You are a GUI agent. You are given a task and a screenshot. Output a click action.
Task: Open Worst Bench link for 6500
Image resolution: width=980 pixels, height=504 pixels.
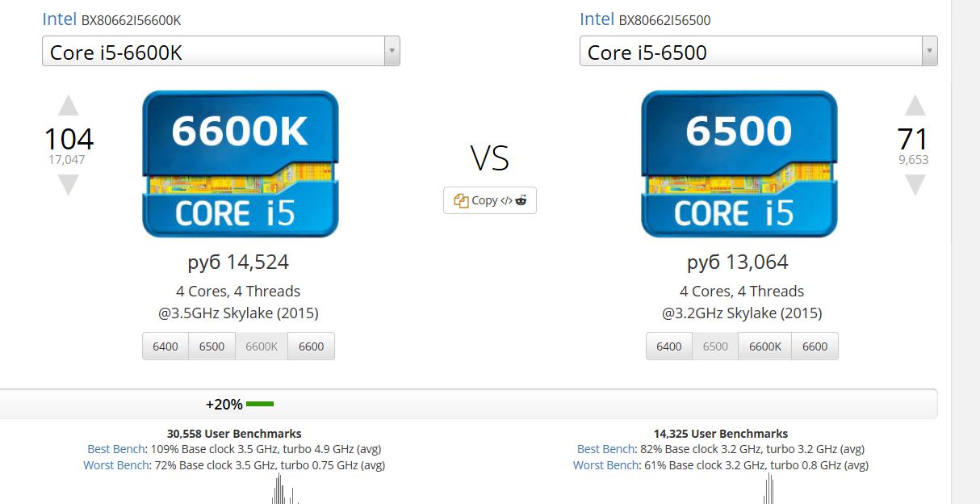tap(606, 465)
